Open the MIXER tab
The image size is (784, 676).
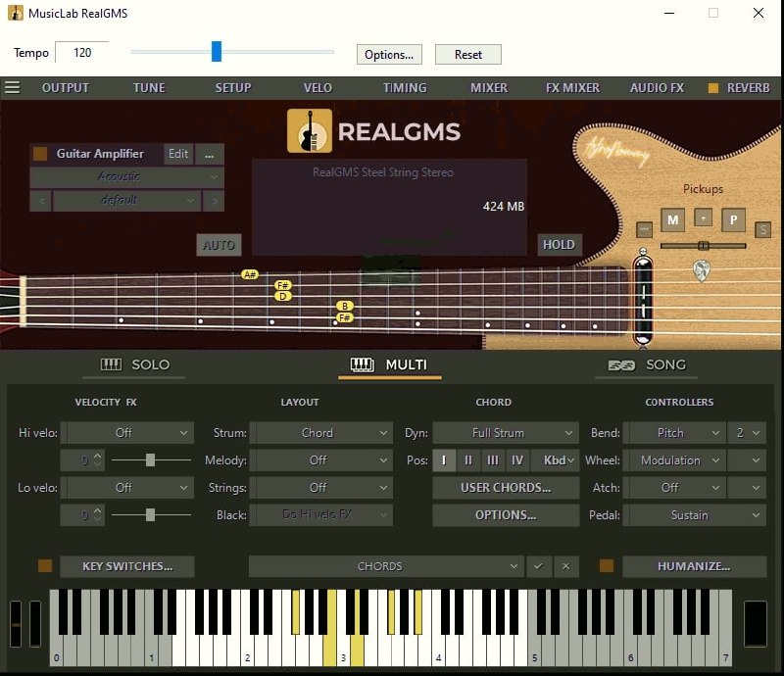point(488,88)
